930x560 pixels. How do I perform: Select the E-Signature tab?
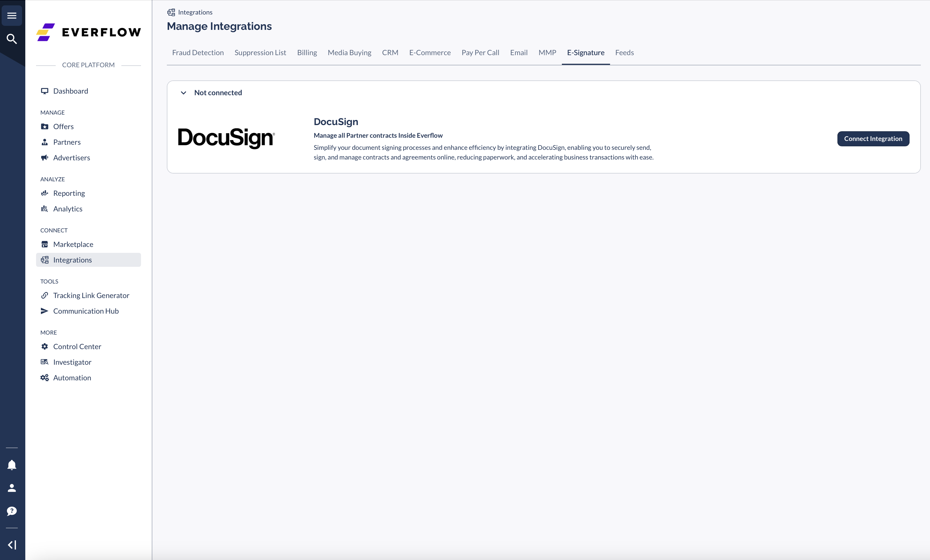point(586,52)
